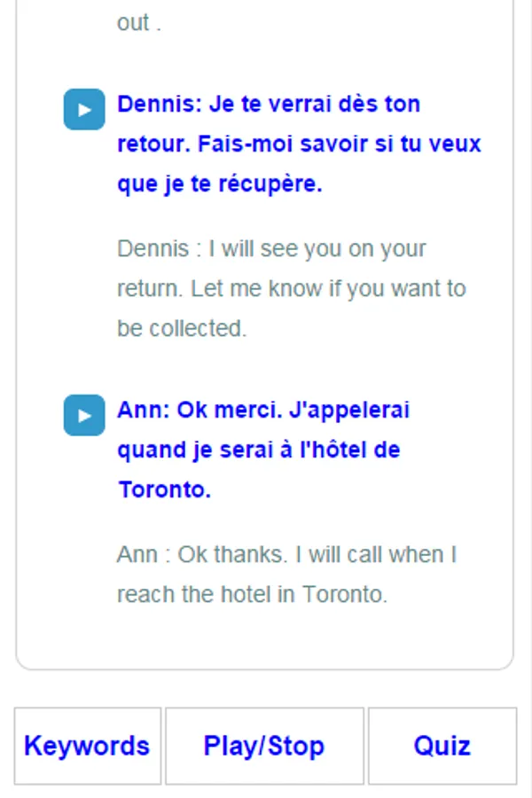Click the partial text "out ." at top
The height and width of the screenshot is (798, 532).
tap(139, 23)
